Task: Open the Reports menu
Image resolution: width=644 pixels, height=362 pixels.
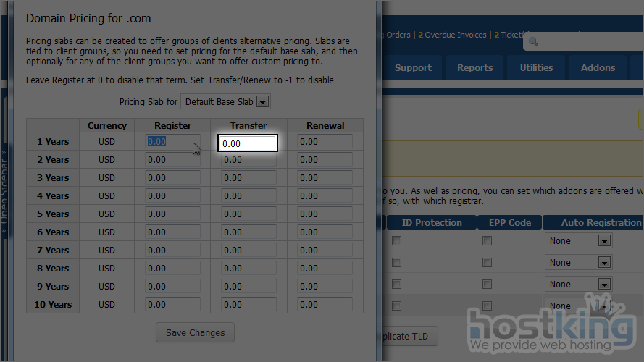Action: coord(474,68)
